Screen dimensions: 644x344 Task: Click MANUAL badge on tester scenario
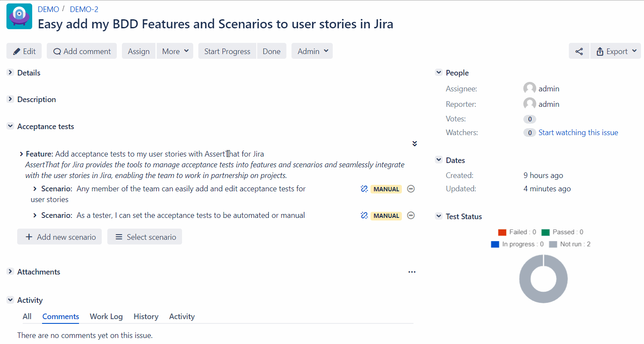click(386, 216)
